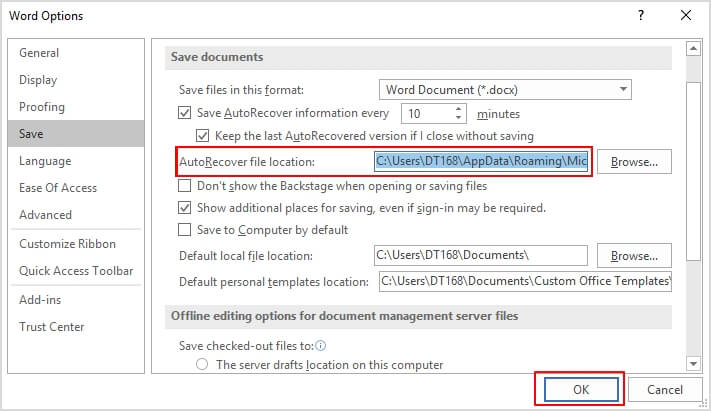The height and width of the screenshot is (411, 711).
Task: Click the Cancel button
Action: [664, 389]
